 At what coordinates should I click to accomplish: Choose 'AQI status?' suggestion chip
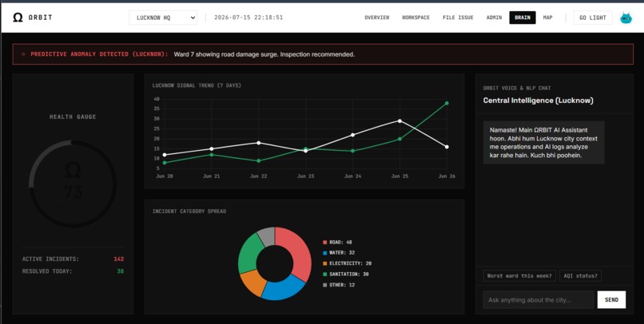(x=580, y=276)
